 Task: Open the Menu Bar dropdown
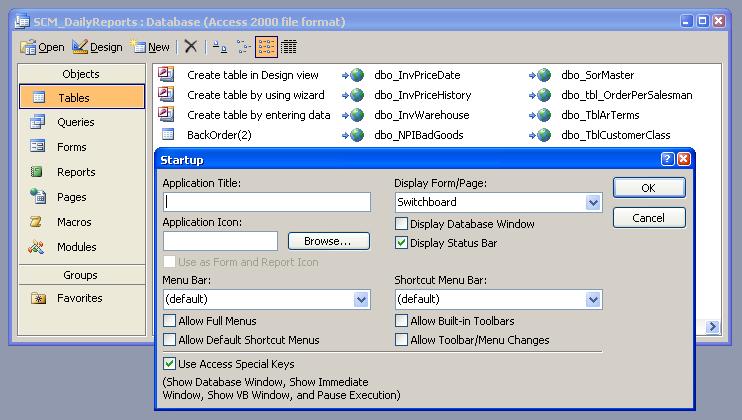pos(362,299)
